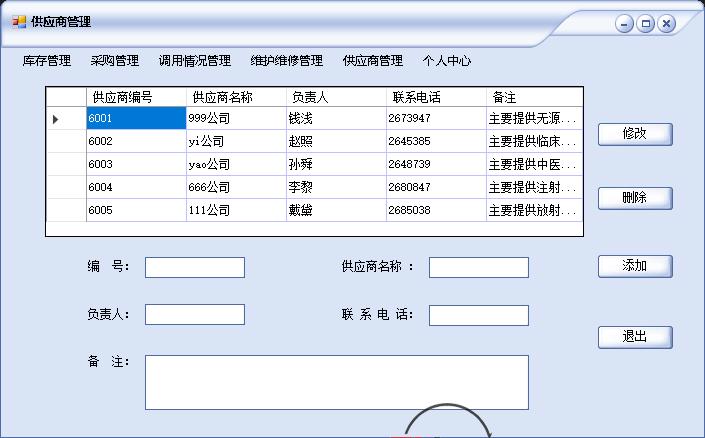
Task: Click the 修改 button
Action: (x=635, y=134)
